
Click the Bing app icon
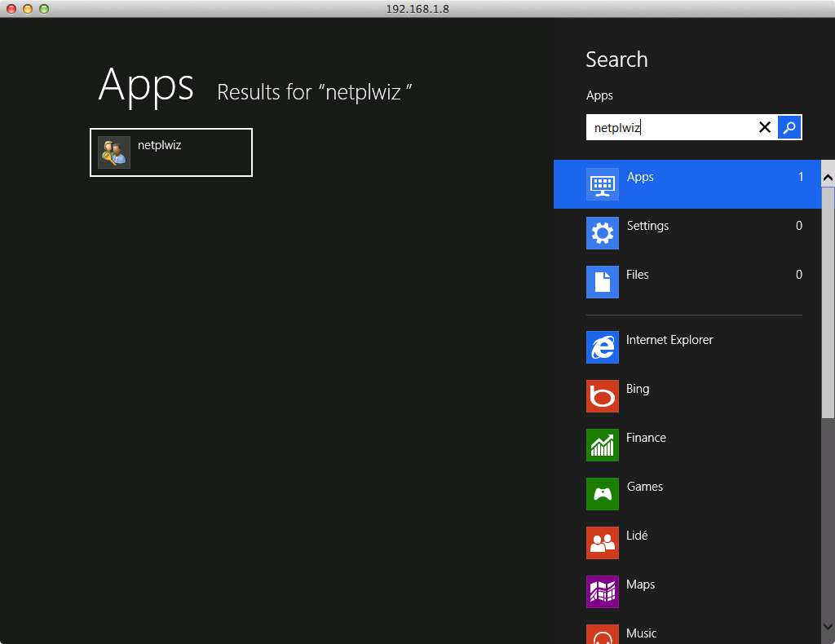[603, 396]
